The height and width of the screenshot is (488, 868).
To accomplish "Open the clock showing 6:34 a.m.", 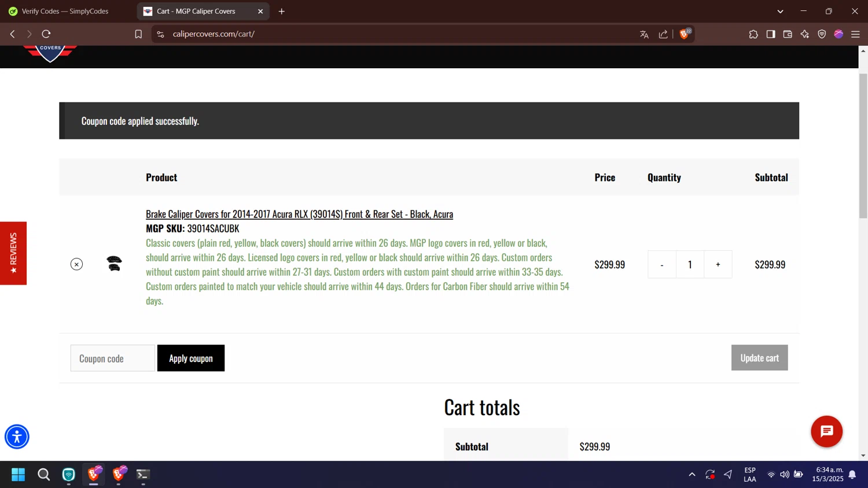I will point(827,474).
